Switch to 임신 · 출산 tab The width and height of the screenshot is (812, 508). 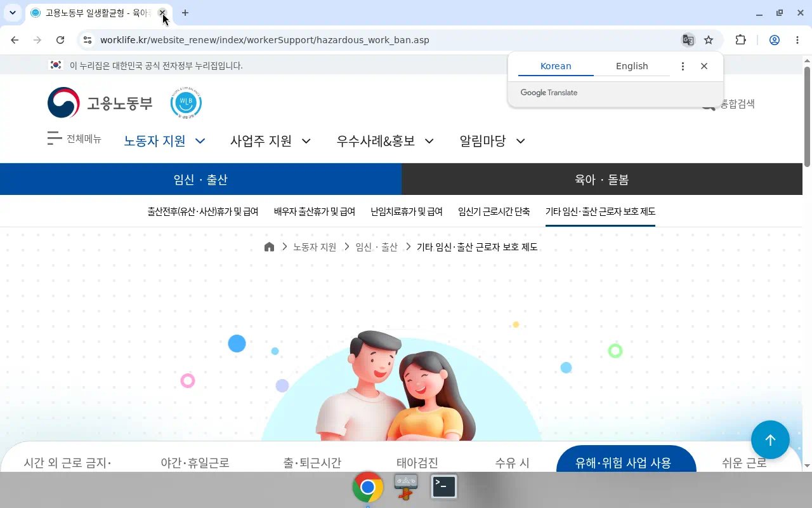pyautogui.click(x=200, y=179)
